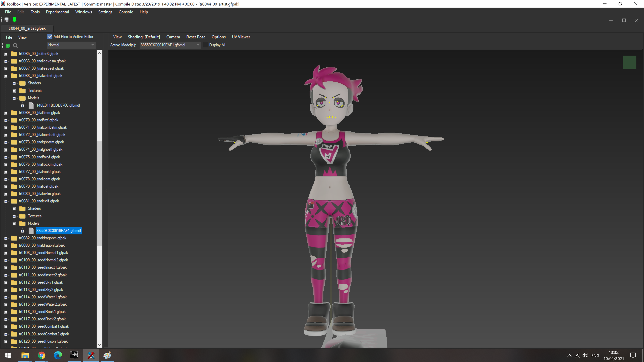The width and height of the screenshot is (644, 362).
Task: Open the viewport Options menu
Action: click(219, 37)
